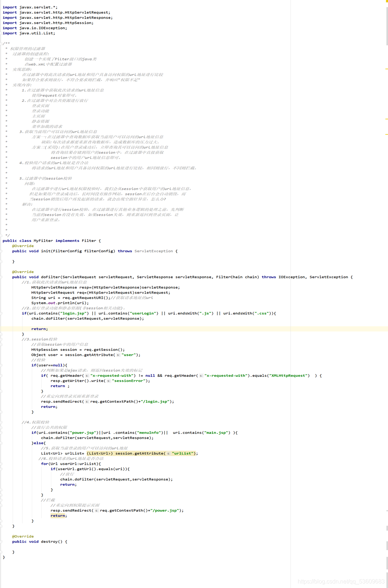388x588 pixels.
Task: Click the sendRedirect line with "/power.jsp"
Action: coord(117,510)
